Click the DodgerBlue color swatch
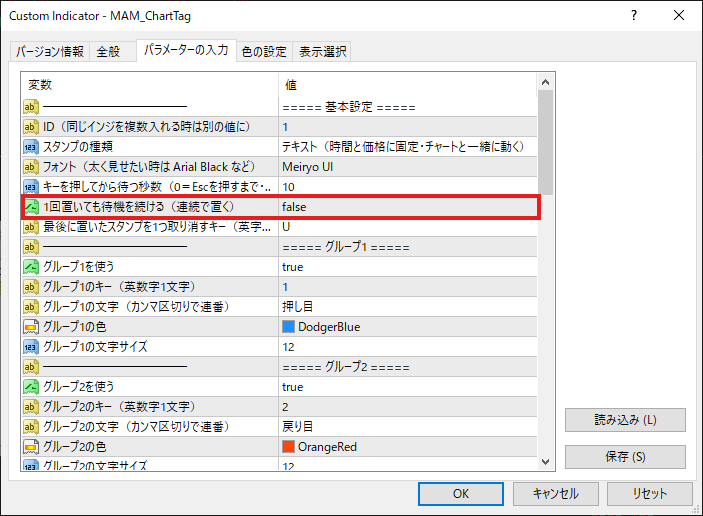Viewport: 703px width, 516px height. coord(288,327)
